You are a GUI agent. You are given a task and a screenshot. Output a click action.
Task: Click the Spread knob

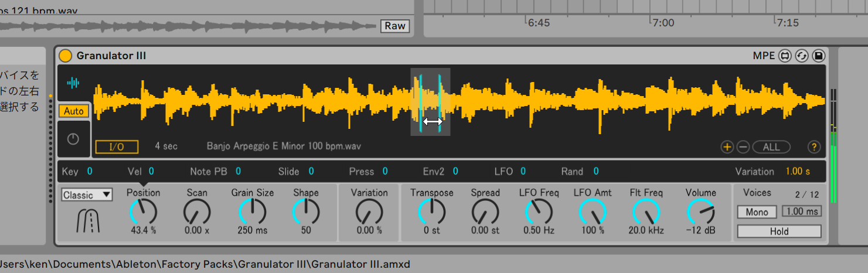[485, 211]
